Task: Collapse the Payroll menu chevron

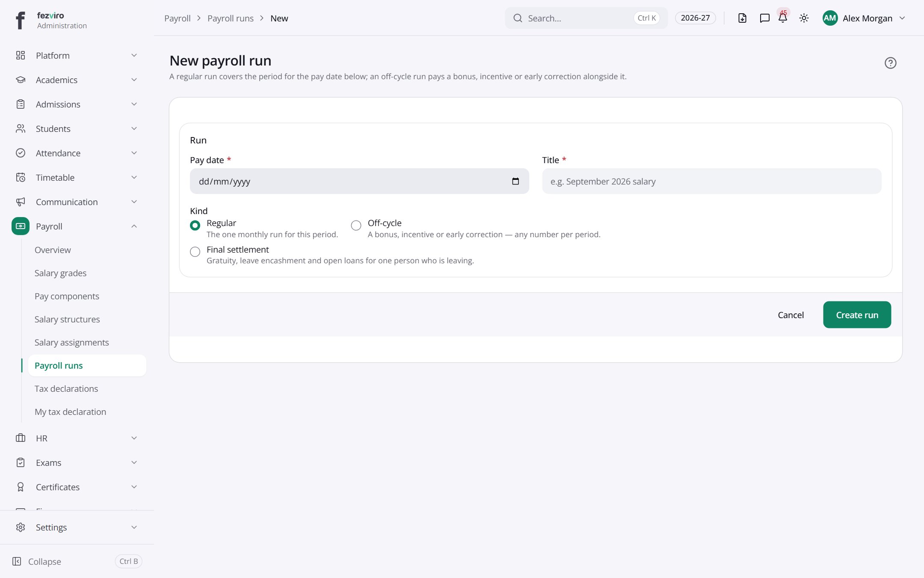Action: [x=134, y=226]
